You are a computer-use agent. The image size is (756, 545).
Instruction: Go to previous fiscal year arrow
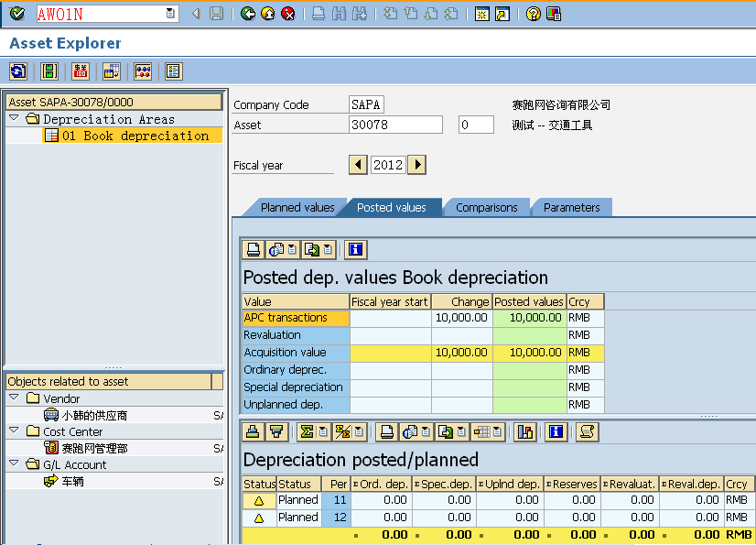(358, 165)
